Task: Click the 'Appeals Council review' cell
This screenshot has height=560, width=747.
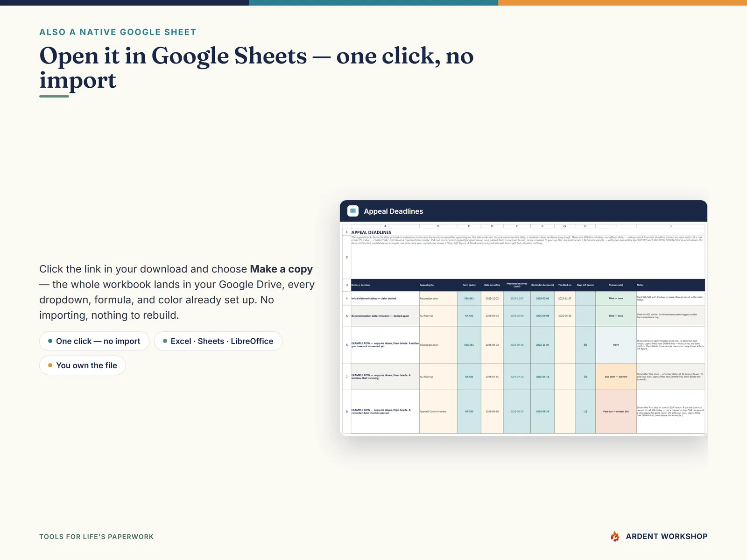Action: click(x=438, y=412)
